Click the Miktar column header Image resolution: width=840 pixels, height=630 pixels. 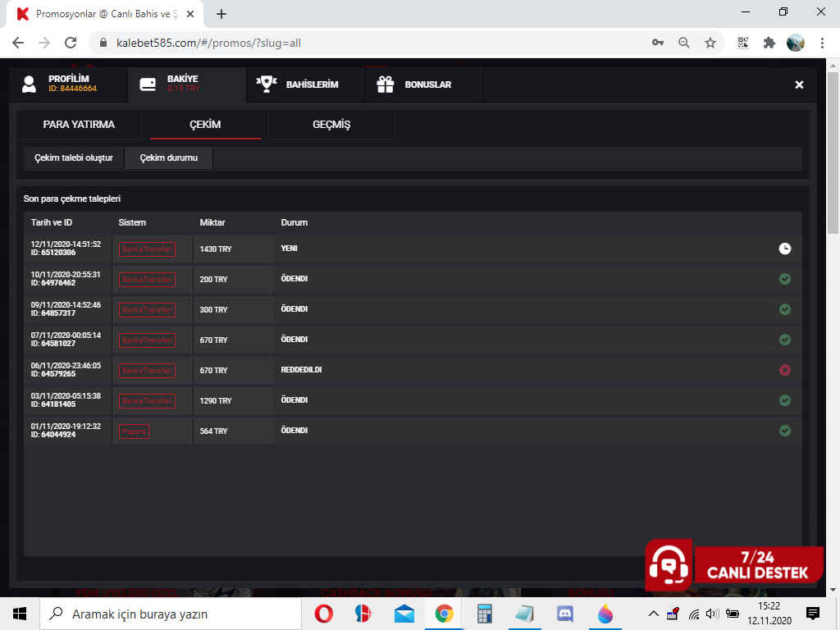pyautogui.click(x=212, y=222)
